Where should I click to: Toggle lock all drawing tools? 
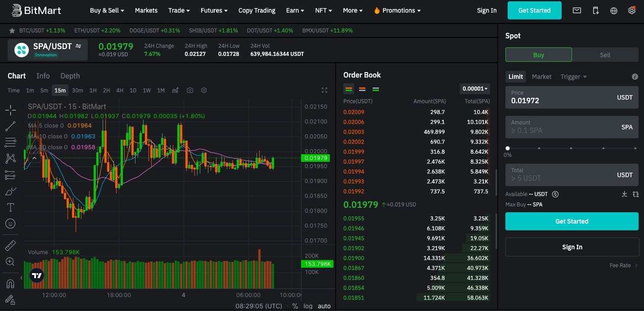[10, 300]
